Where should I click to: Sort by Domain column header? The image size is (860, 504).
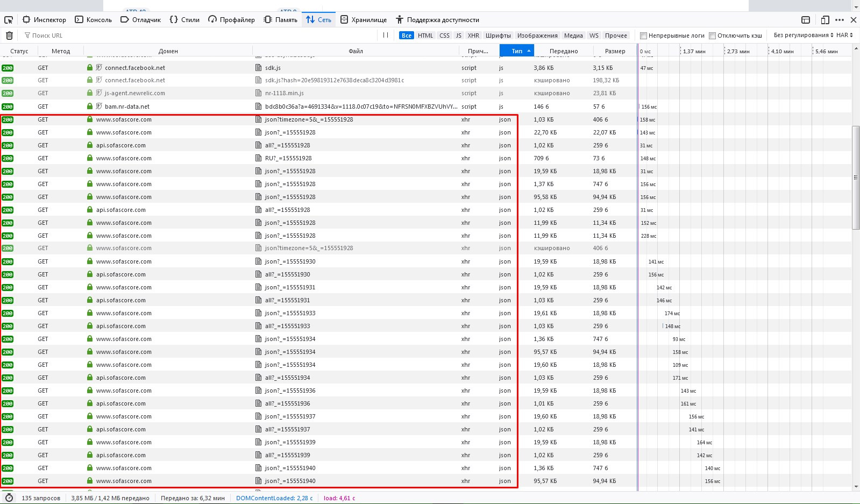(x=168, y=51)
